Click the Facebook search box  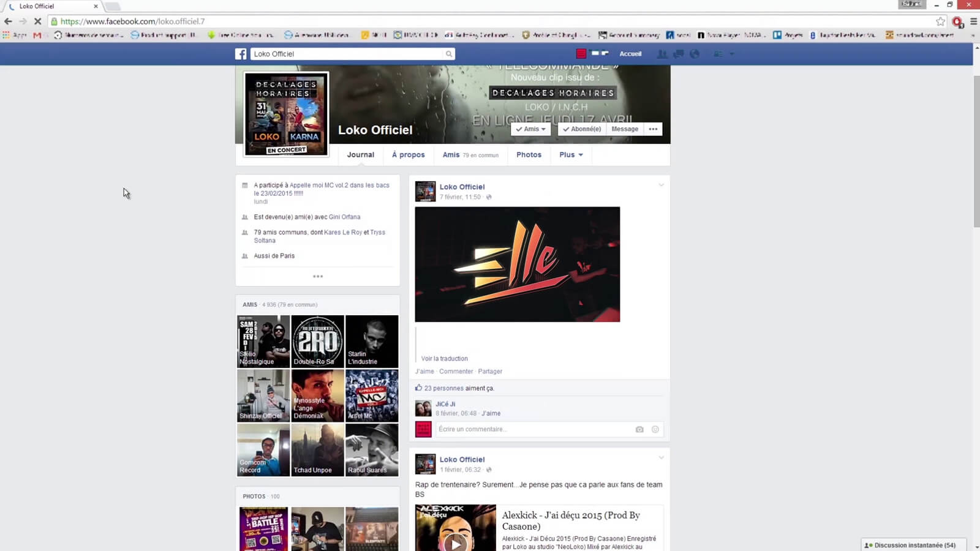347,54
